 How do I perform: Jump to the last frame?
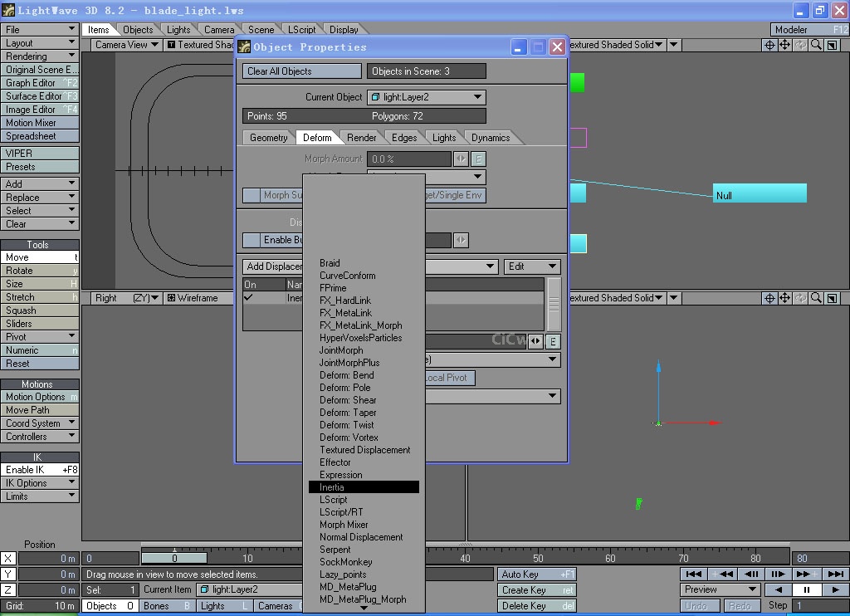click(x=835, y=574)
